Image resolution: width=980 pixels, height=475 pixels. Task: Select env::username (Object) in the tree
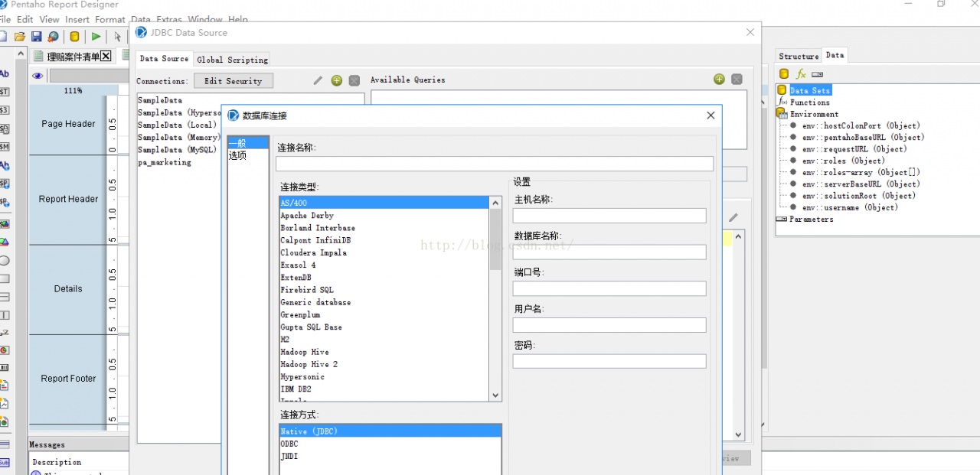(850, 207)
